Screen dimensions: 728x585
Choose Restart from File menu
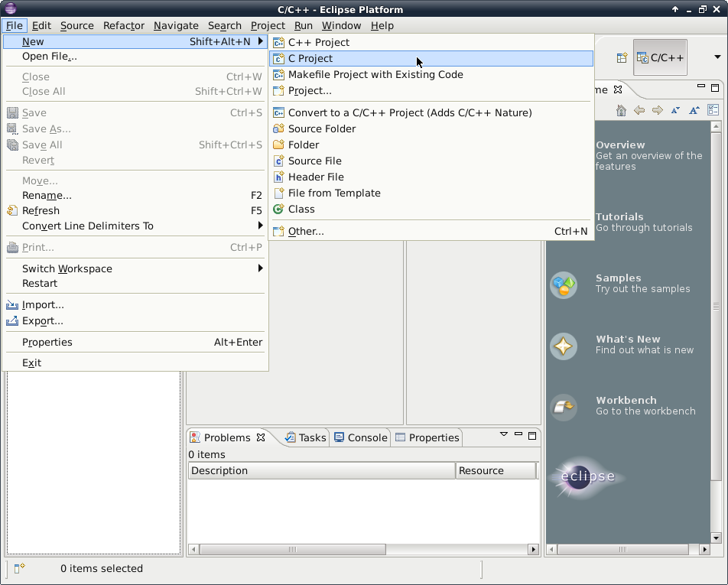135,283
